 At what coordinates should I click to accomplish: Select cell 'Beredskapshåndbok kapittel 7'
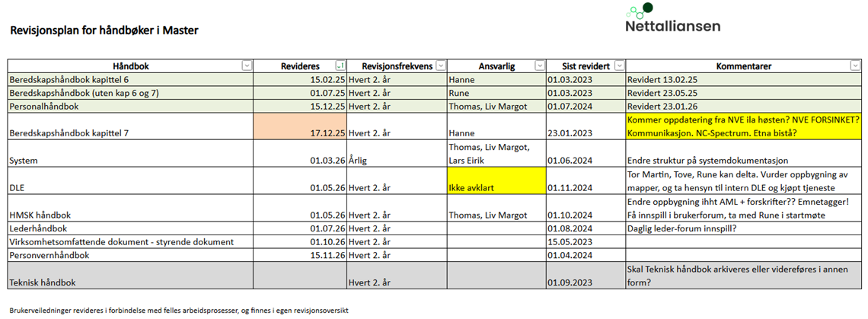130,126
